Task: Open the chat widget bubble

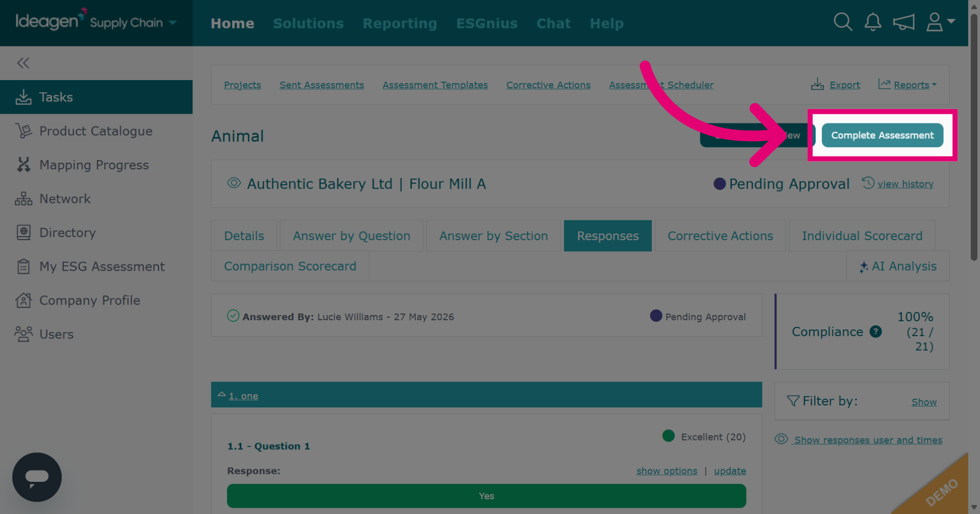Action: pos(37,477)
